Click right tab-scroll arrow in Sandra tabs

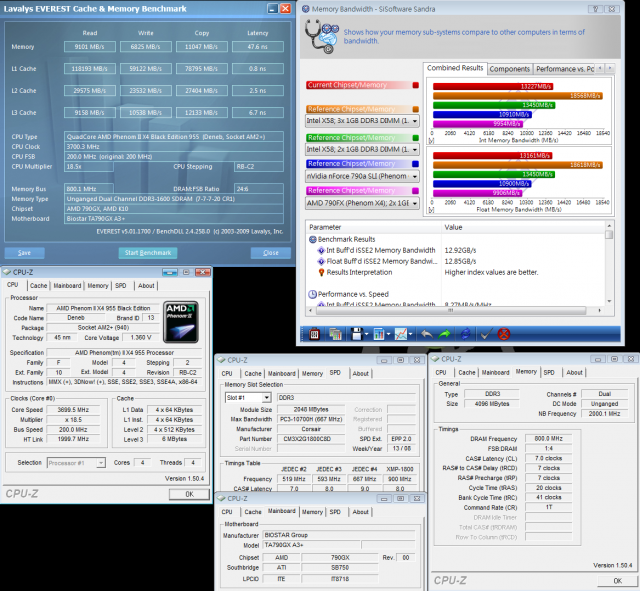tap(610, 68)
